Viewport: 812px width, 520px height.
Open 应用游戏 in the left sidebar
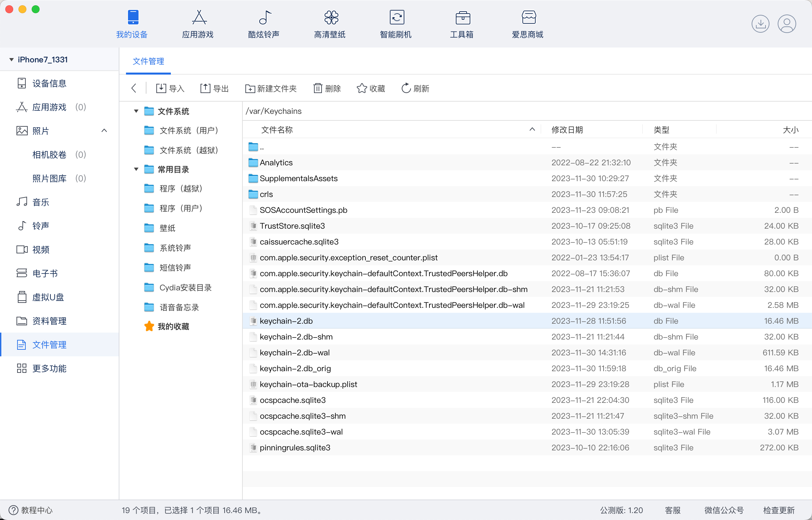click(x=59, y=107)
